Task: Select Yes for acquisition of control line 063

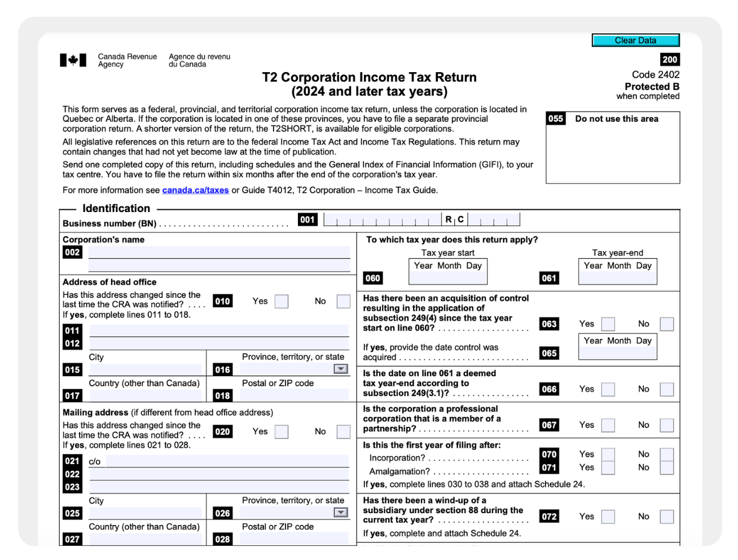Action: coord(608,324)
